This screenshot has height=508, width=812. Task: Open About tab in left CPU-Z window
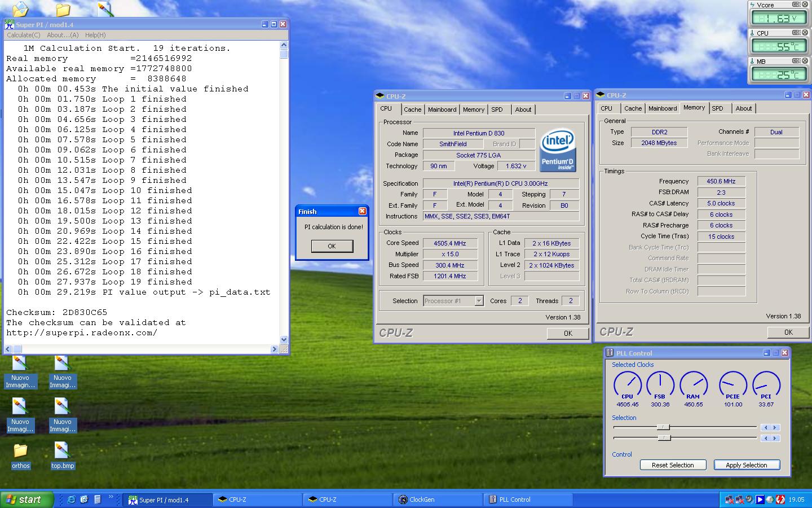pos(523,110)
